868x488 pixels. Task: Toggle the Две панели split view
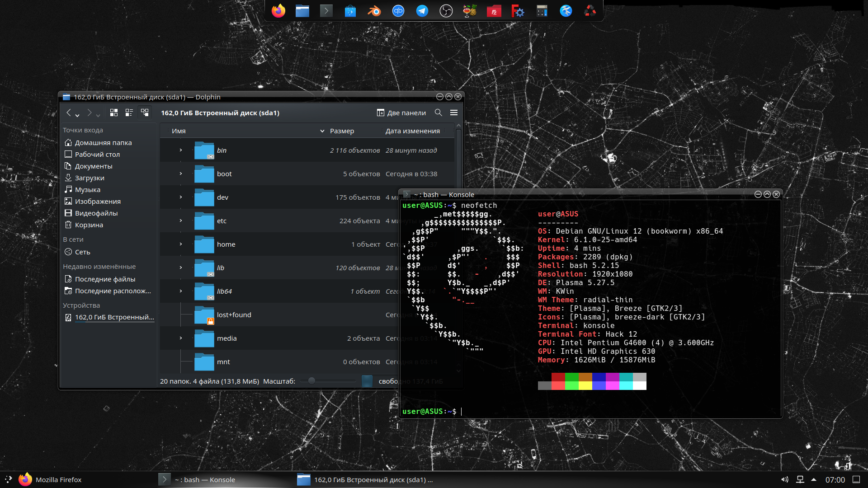pos(401,113)
